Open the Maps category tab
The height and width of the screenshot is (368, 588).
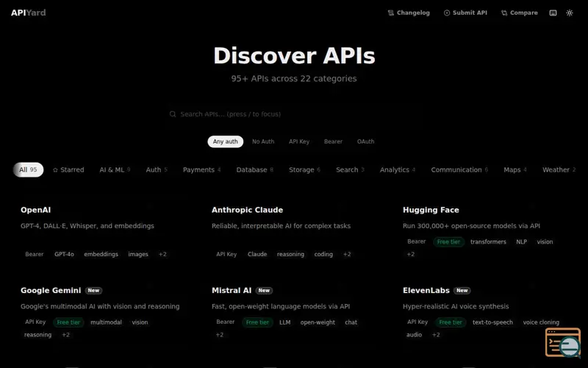(x=515, y=170)
